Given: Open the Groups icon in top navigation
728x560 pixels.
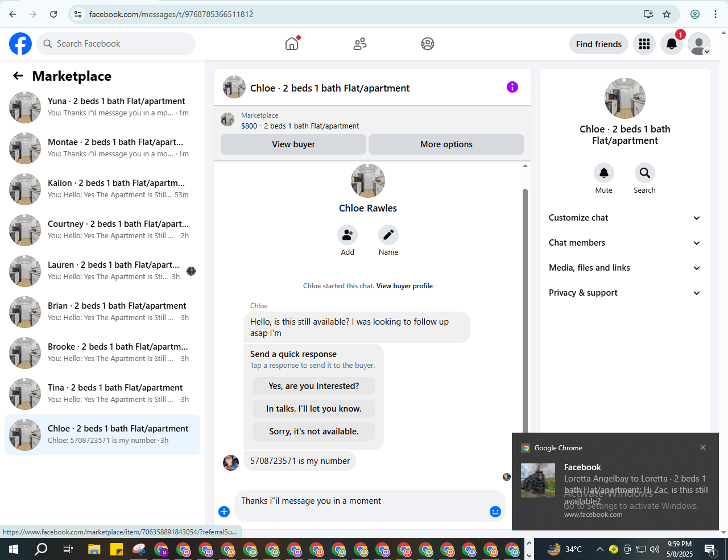Looking at the screenshot, I should coord(428,44).
